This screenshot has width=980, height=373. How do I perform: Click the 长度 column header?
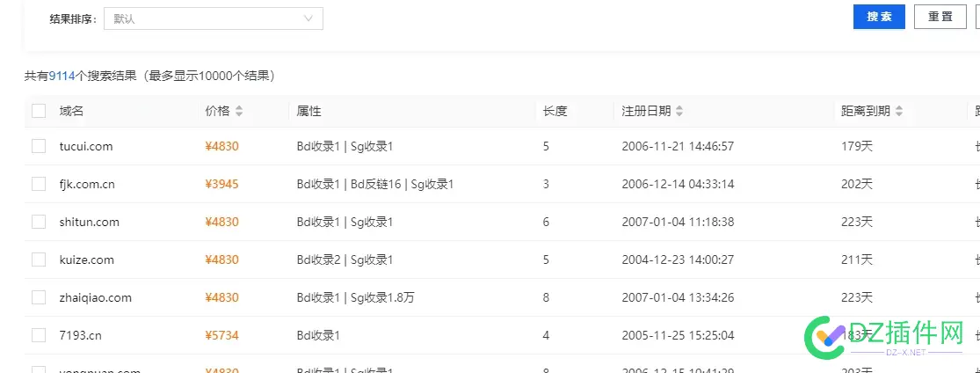(x=555, y=112)
